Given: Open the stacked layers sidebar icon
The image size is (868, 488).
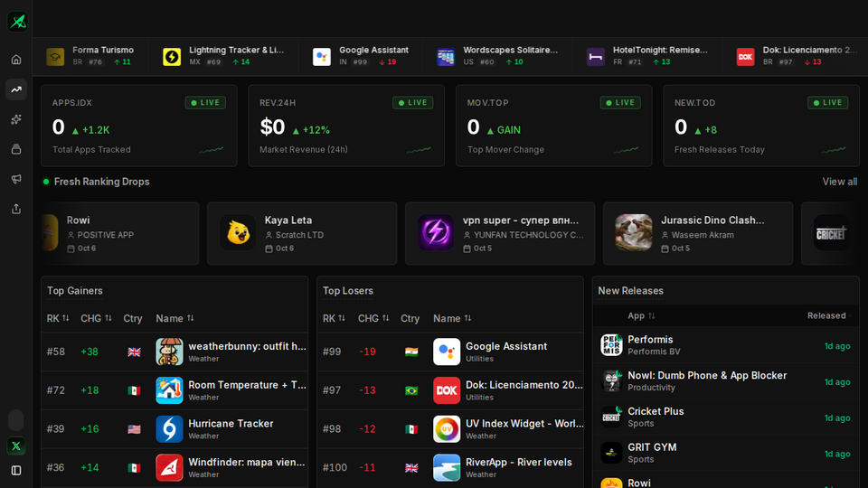Looking at the screenshot, I should coord(16,149).
